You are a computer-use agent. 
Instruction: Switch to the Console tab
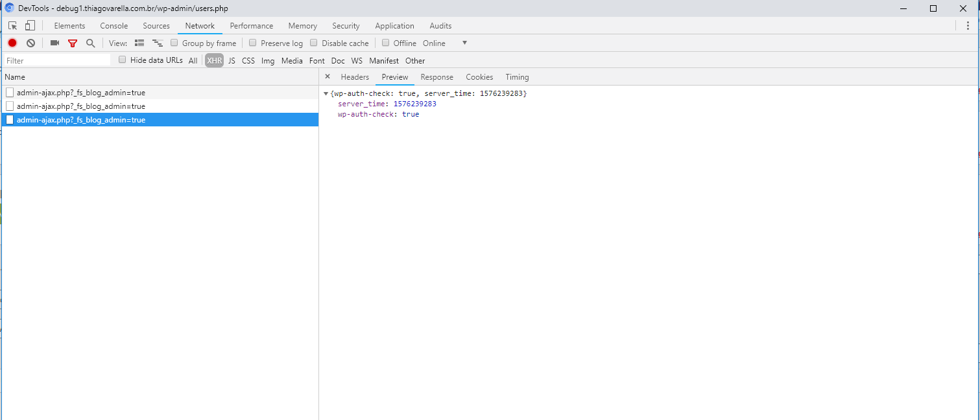(x=114, y=26)
